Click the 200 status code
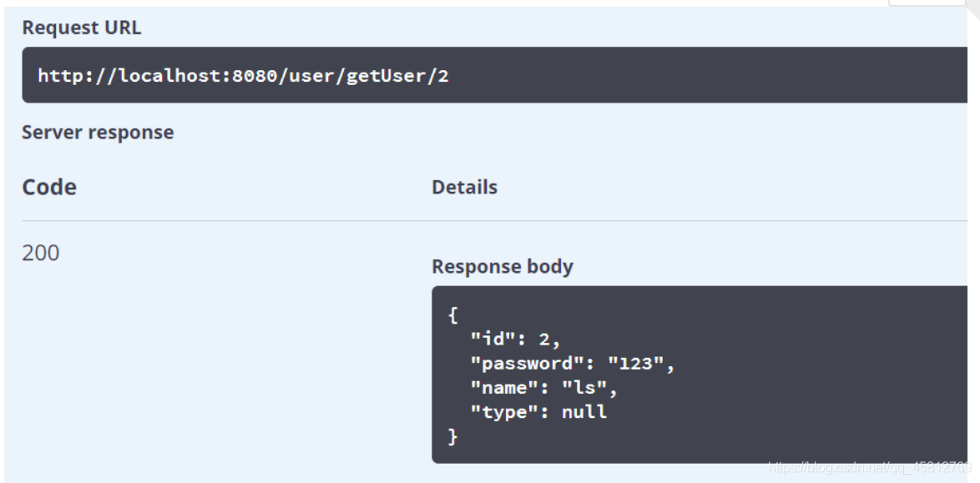 pyautogui.click(x=41, y=253)
